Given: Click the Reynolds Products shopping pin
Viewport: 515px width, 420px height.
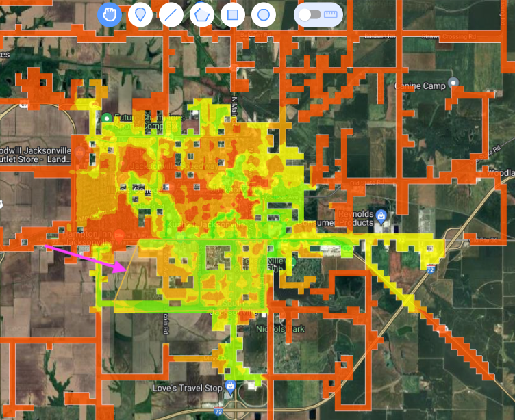Looking at the screenshot, I should pyautogui.click(x=381, y=219).
